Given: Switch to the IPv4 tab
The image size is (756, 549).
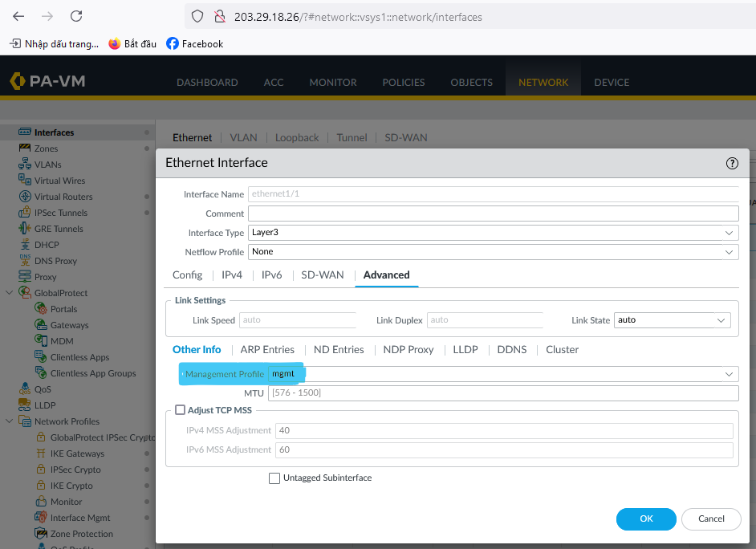Looking at the screenshot, I should tap(232, 274).
